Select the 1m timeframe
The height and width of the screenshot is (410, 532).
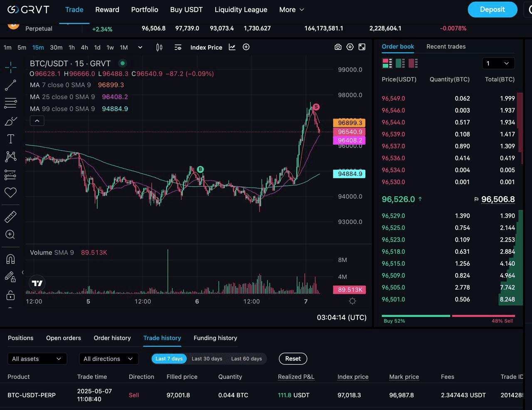(7, 47)
